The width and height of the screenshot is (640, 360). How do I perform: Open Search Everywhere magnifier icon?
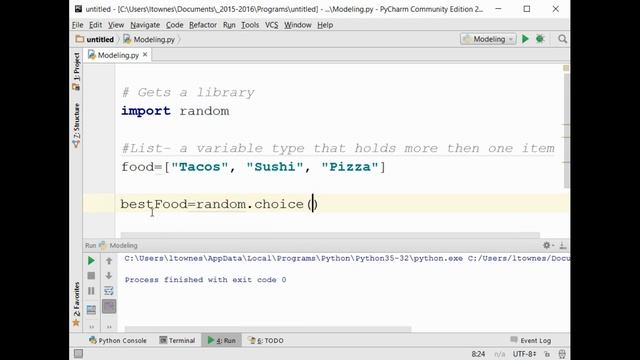(x=562, y=39)
